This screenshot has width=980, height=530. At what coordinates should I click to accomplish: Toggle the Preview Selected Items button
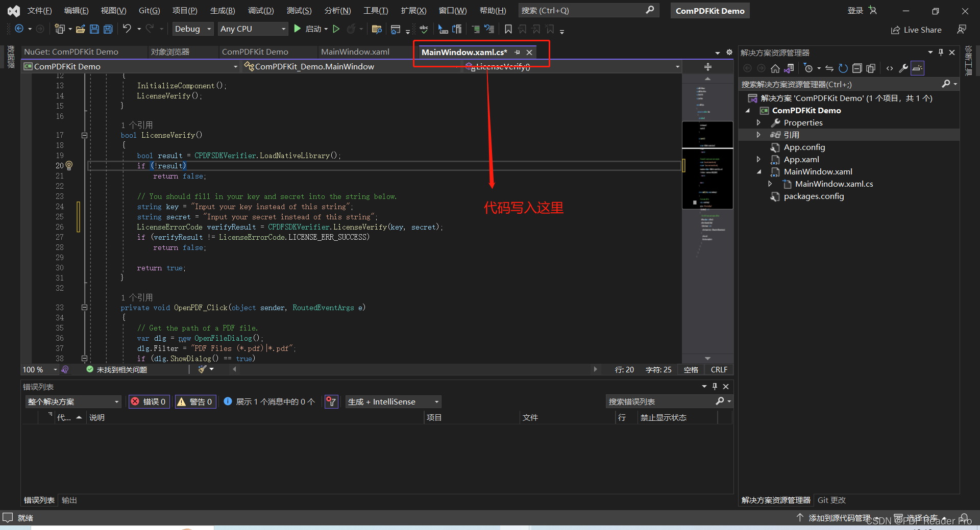click(917, 68)
